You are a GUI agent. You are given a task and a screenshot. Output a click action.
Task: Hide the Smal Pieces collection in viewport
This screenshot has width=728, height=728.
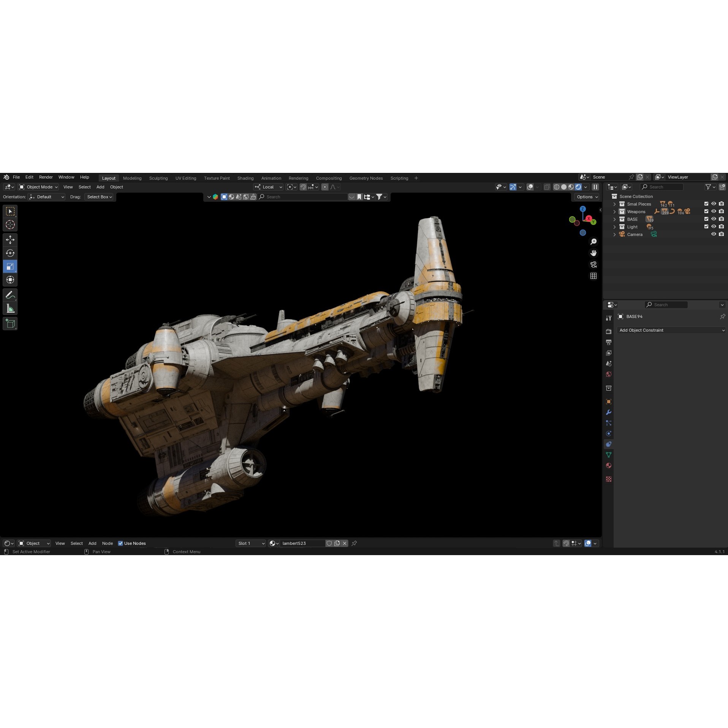point(714,204)
